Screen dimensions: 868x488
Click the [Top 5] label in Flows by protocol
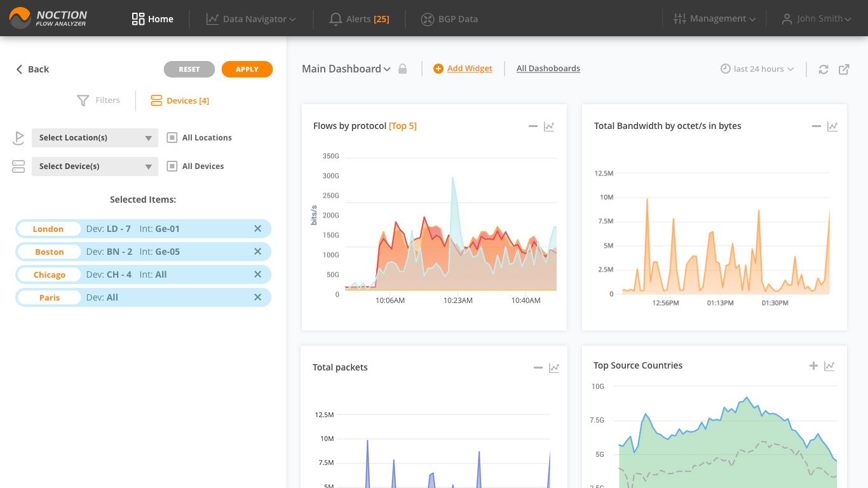click(x=403, y=126)
